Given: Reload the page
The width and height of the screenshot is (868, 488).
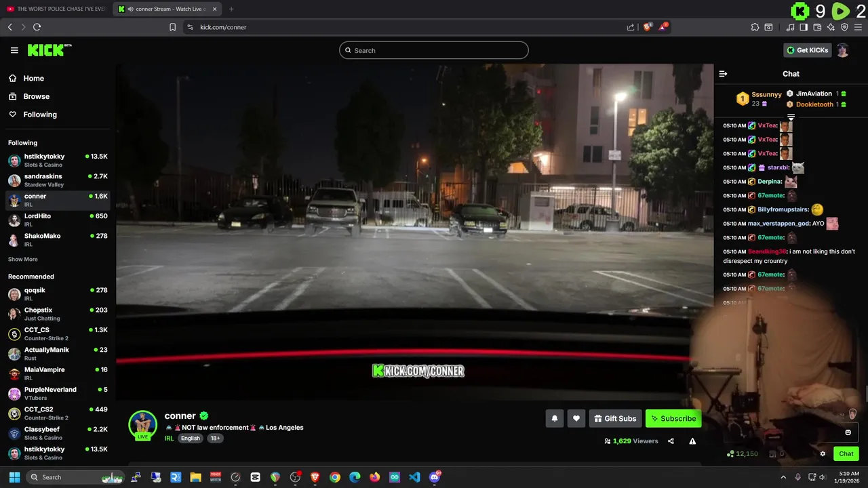Looking at the screenshot, I should [37, 27].
